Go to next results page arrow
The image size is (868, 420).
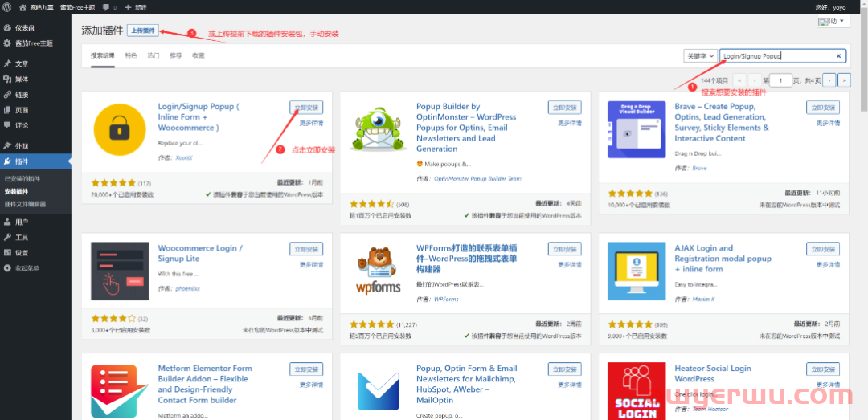829,80
